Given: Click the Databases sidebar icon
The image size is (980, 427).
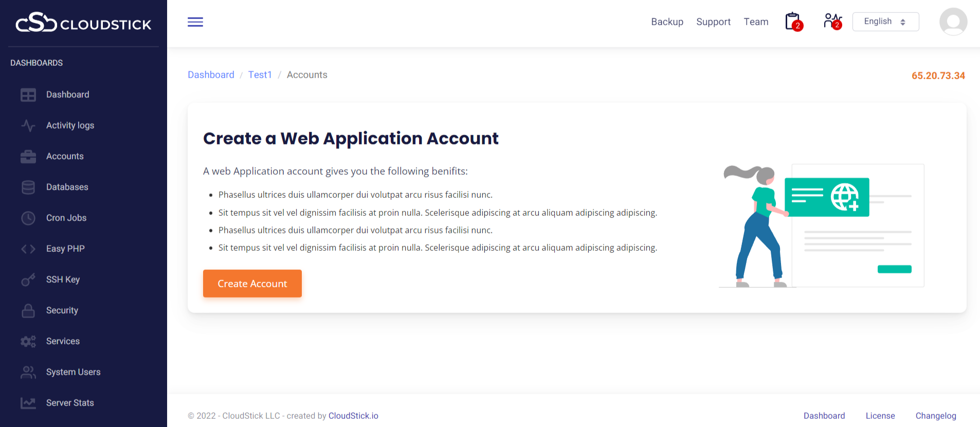Looking at the screenshot, I should (x=28, y=187).
